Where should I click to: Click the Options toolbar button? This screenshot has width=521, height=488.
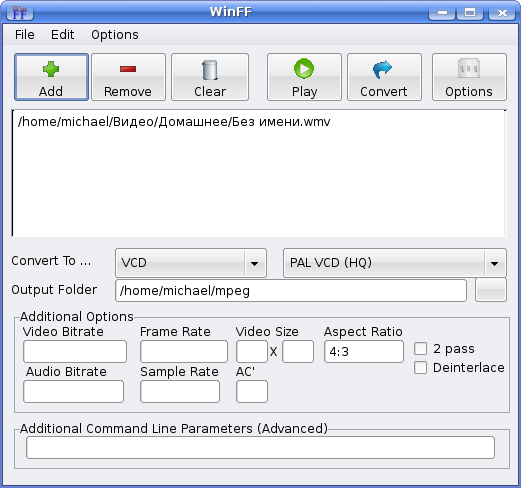click(x=469, y=77)
